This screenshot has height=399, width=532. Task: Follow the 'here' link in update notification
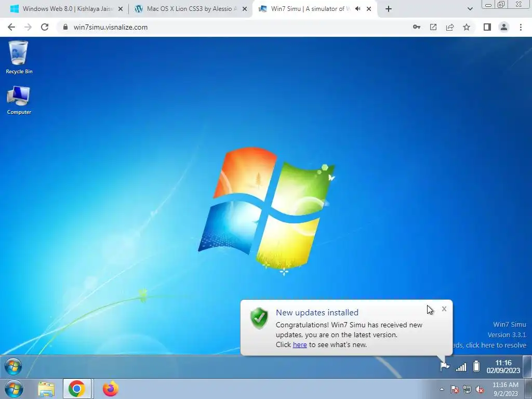coord(300,344)
